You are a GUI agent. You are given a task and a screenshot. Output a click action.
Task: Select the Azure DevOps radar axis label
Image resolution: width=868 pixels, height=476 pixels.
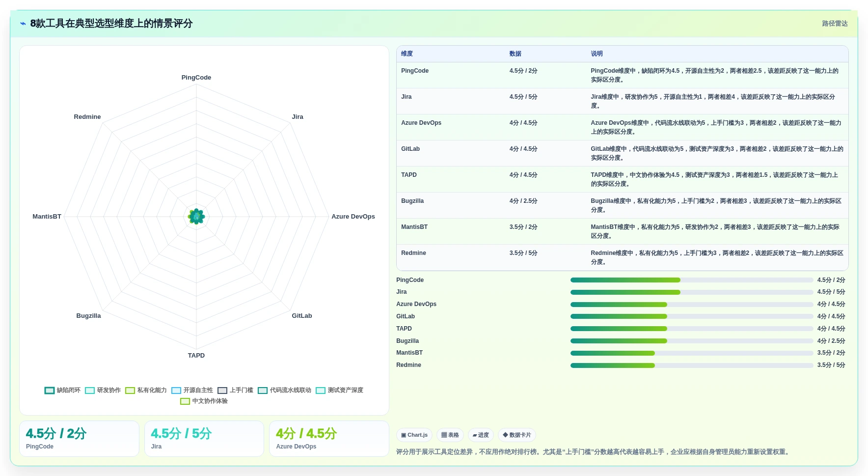(x=353, y=217)
